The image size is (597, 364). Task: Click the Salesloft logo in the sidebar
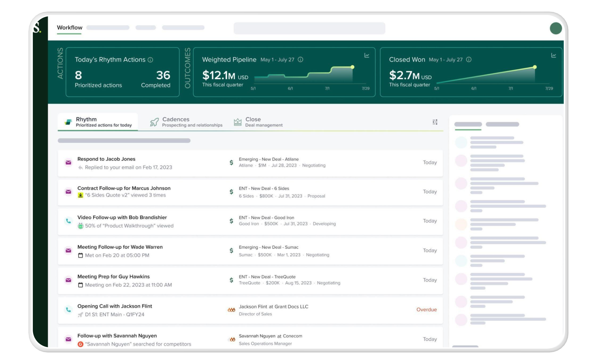coord(37,28)
